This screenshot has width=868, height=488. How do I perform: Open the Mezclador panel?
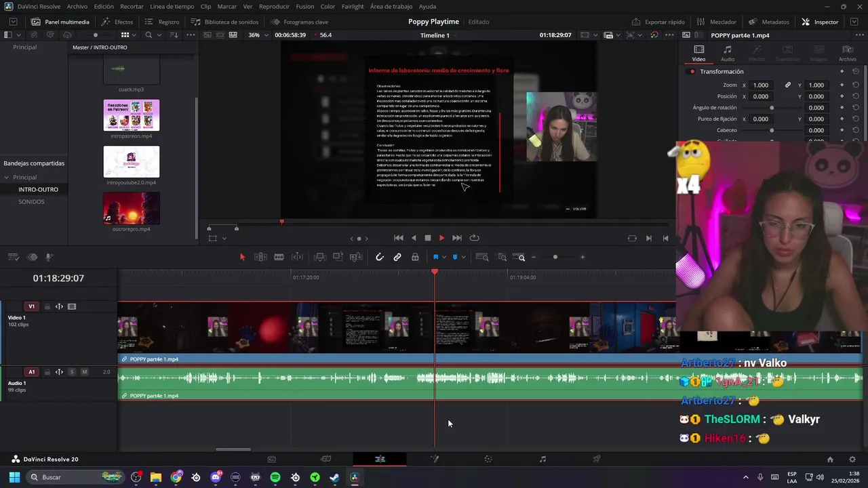pyautogui.click(x=716, y=22)
